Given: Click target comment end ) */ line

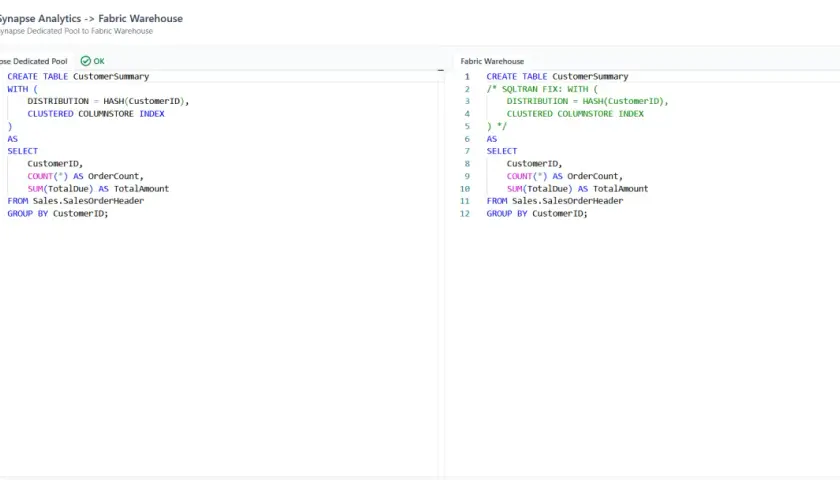Looking at the screenshot, I should click(497, 126).
